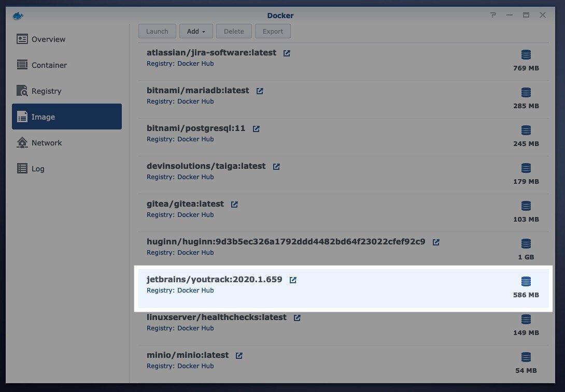This screenshot has height=392, width=565.
Task: Click the Export button
Action: 273,31
